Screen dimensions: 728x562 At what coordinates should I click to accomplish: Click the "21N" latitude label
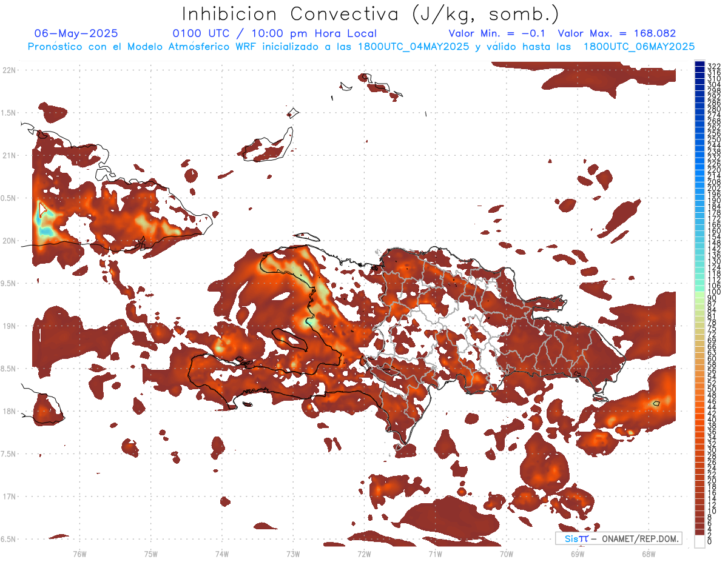pos(9,155)
